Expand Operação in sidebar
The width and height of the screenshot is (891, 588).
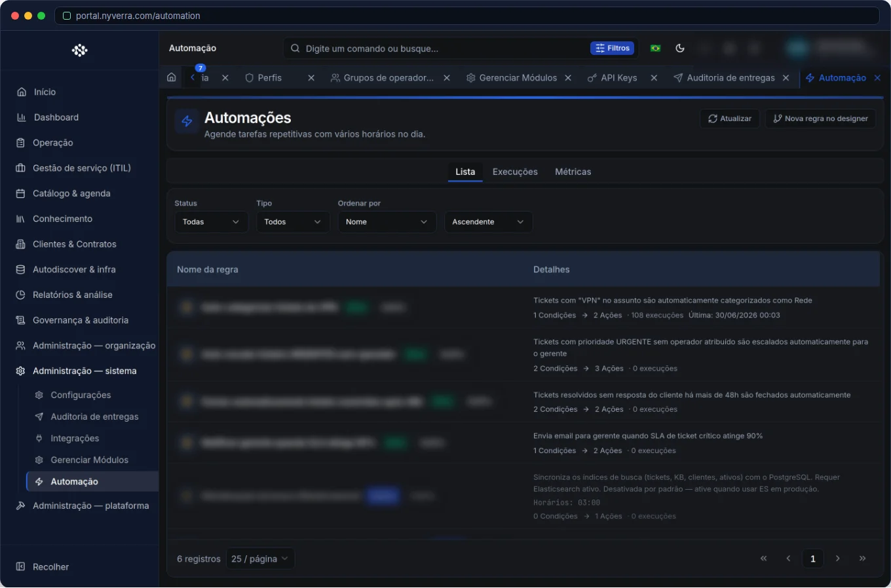coord(52,143)
